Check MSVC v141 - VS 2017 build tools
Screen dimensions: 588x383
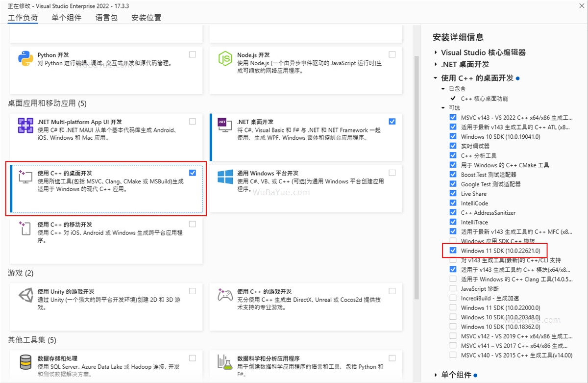pyautogui.click(x=453, y=346)
